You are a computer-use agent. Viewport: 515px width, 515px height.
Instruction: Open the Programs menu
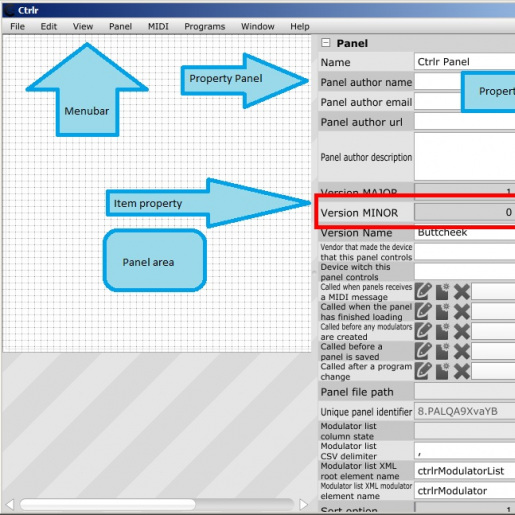coord(205,26)
